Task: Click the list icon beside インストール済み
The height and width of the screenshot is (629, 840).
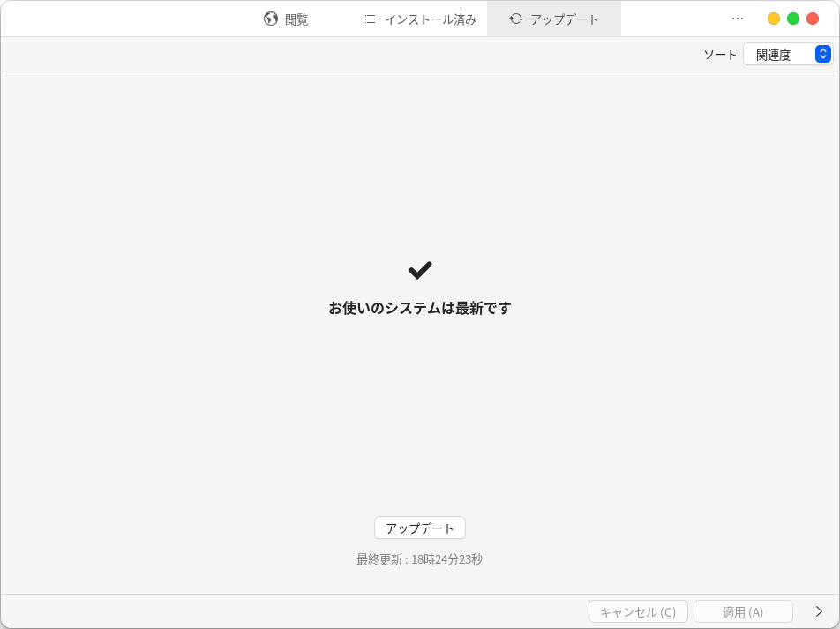Action: click(x=370, y=19)
